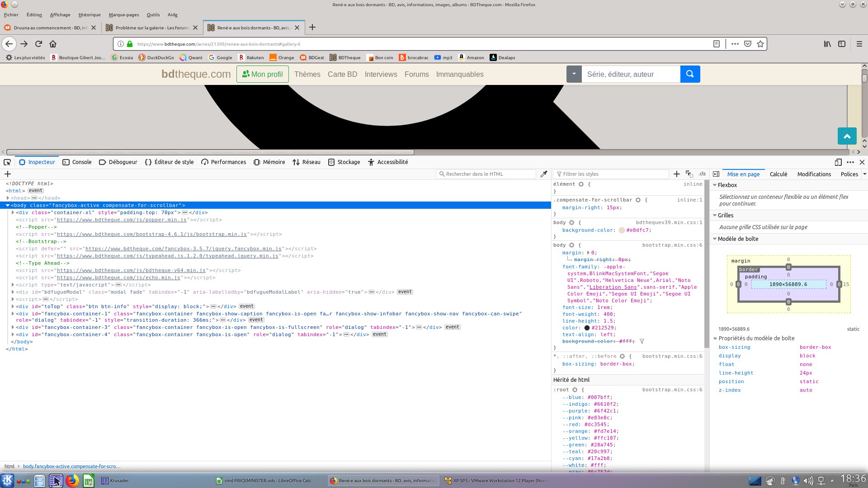Expand the toTop div node
Image resolution: width=868 pixels, height=488 pixels.
coord(13,306)
